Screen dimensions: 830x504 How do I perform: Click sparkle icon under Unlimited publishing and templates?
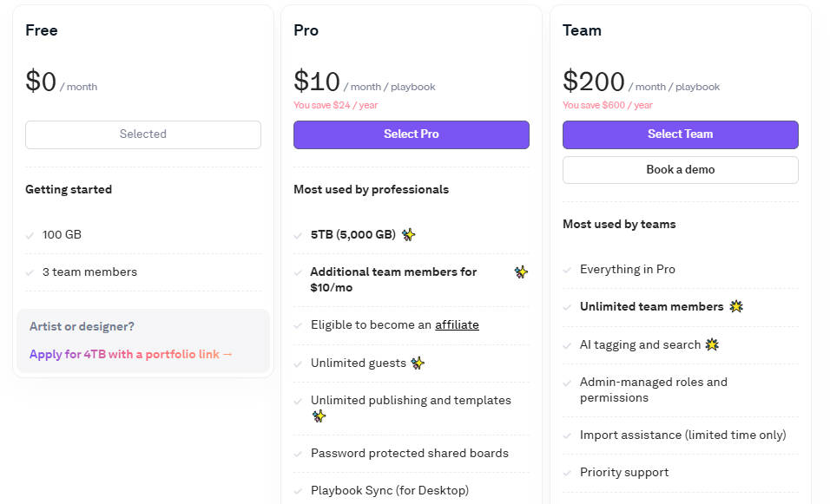point(319,416)
